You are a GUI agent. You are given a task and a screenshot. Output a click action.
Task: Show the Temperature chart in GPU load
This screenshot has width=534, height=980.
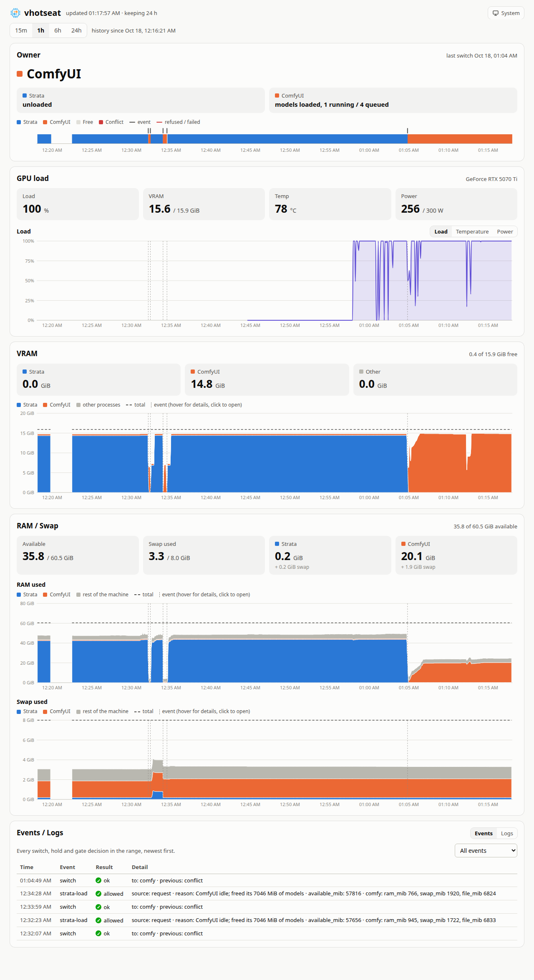coord(472,231)
